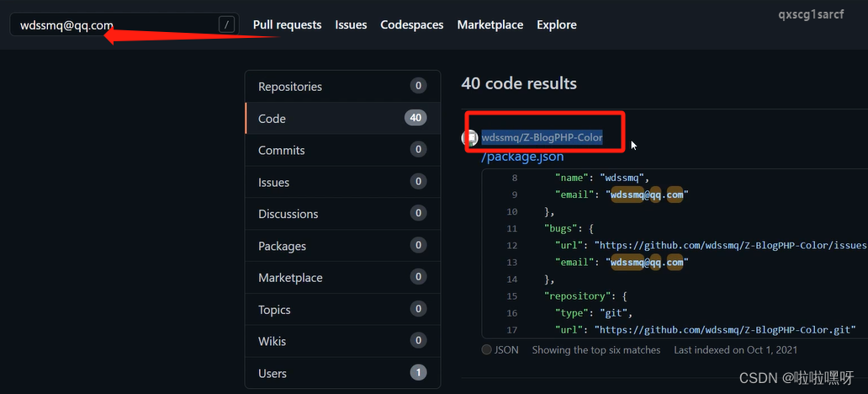Open Marketplace in the top navigation bar
The image size is (868, 394).
point(490,25)
